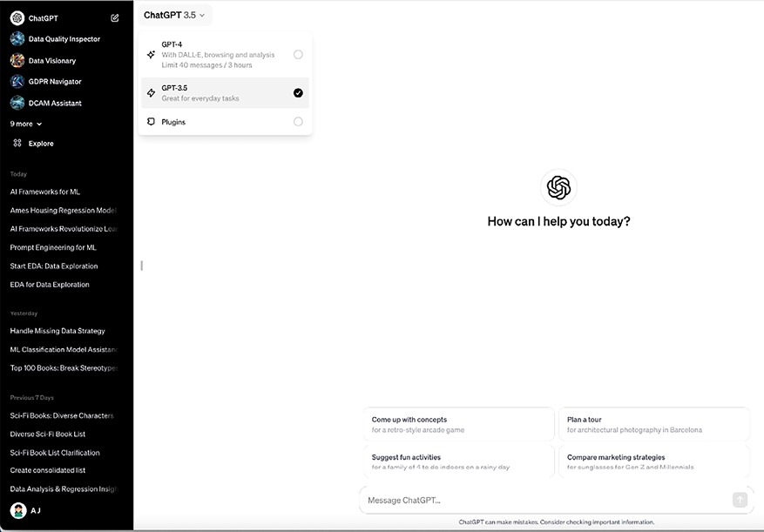This screenshot has height=532, width=764.
Task: Click 'Compare marketing strategies' suggestion card
Action: (x=654, y=461)
